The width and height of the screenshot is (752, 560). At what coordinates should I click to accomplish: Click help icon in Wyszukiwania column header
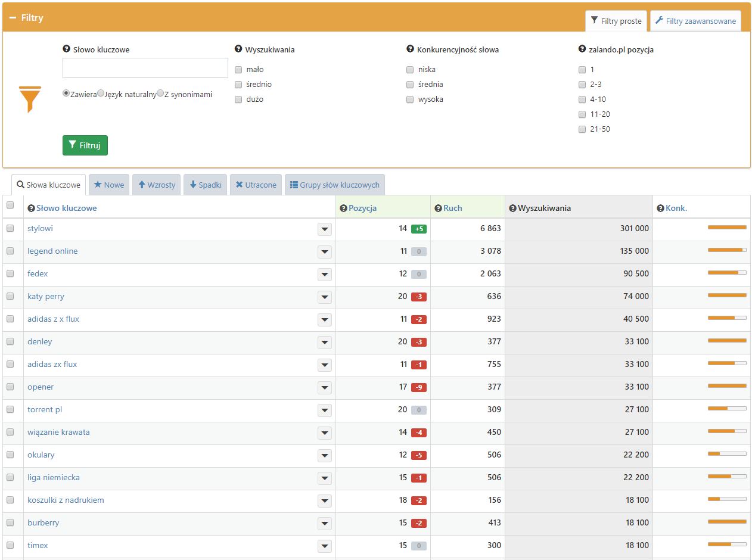click(x=512, y=208)
